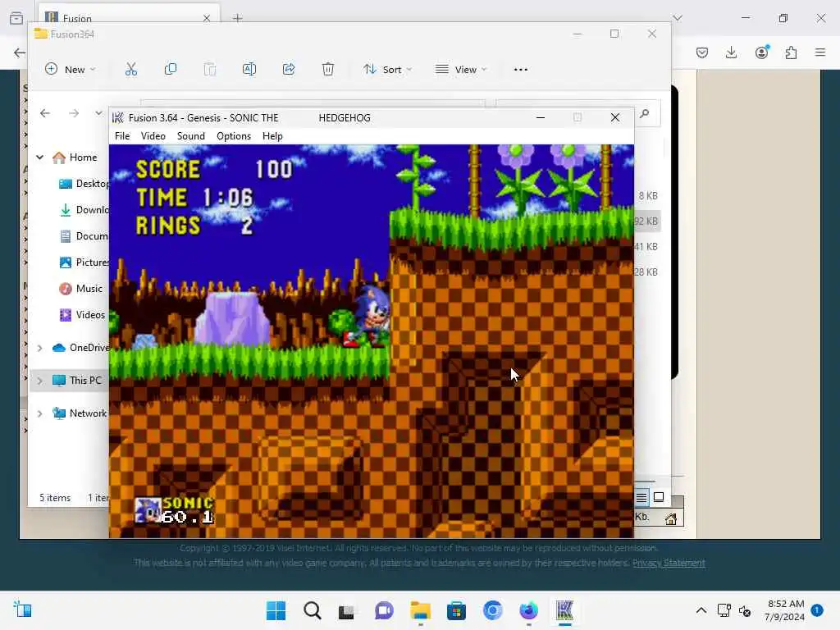
Task: Switch Explorer to details view layout
Action: click(x=641, y=498)
